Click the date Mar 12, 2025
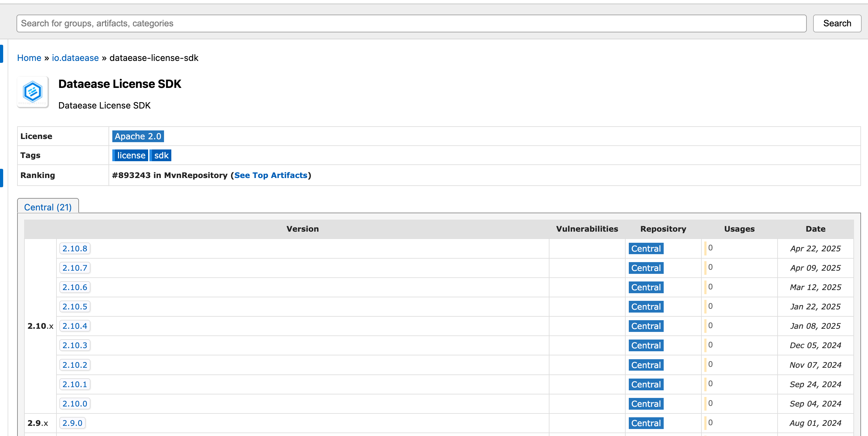 (815, 287)
